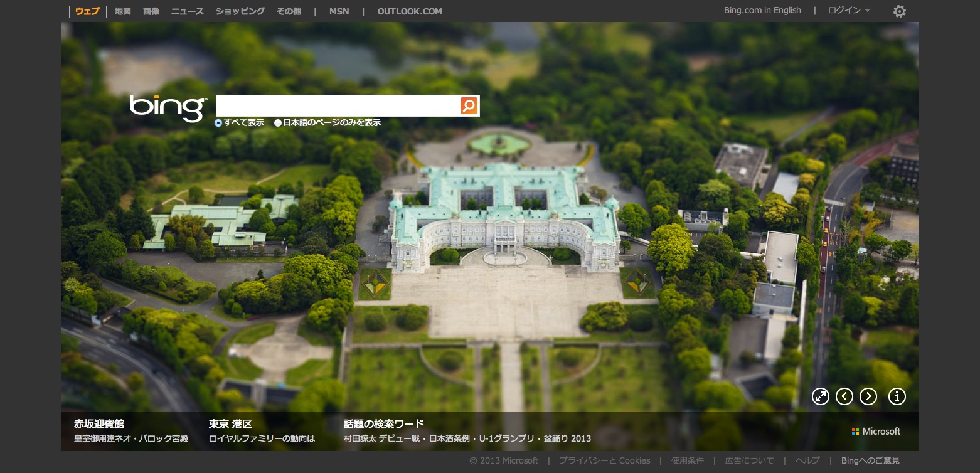Open the settings gear icon
The image size is (980, 473).
click(x=899, y=11)
